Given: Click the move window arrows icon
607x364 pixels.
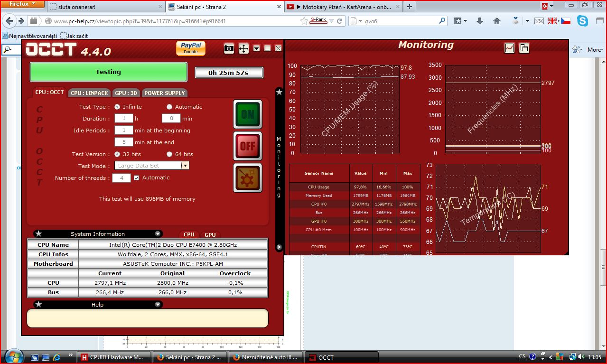Looking at the screenshot, I should coord(243,48).
